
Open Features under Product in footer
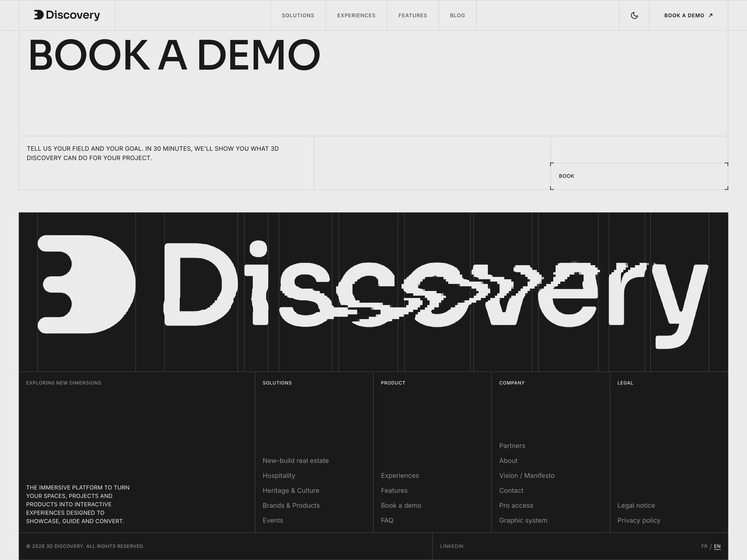point(394,490)
